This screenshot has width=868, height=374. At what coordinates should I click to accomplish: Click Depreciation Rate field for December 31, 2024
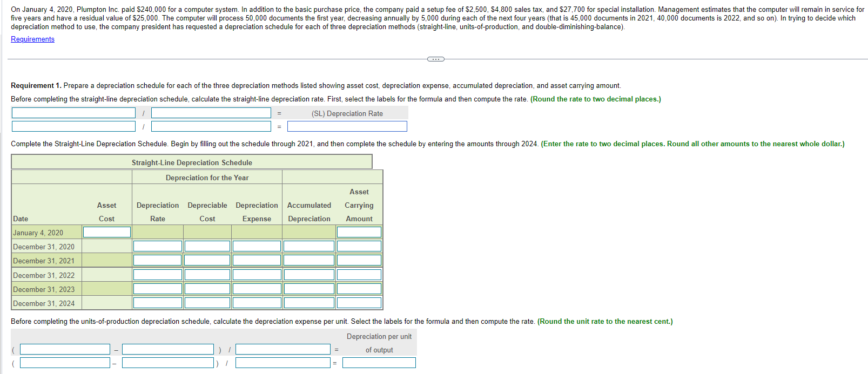pyautogui.click(x=158, y=303)
